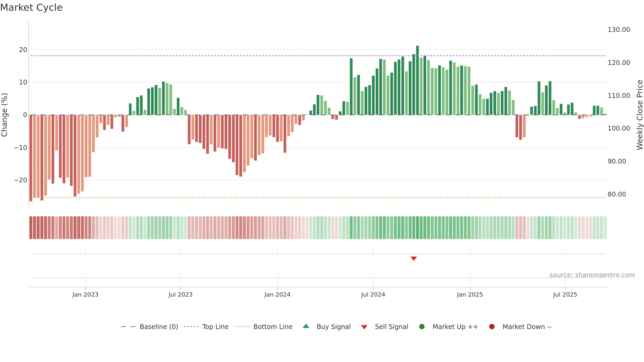Click the red sell signal marker near Sep 2024
The width and height of the screenshot is (644, 362).
(414, 258)
